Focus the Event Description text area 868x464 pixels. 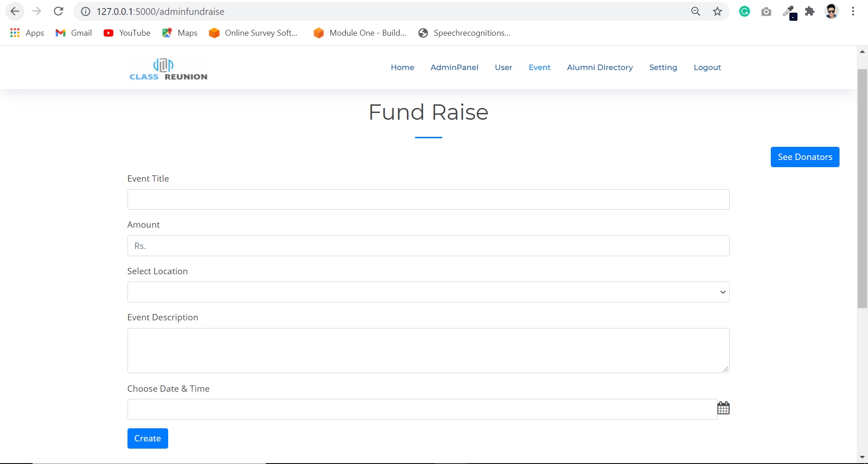click(428, 351)
